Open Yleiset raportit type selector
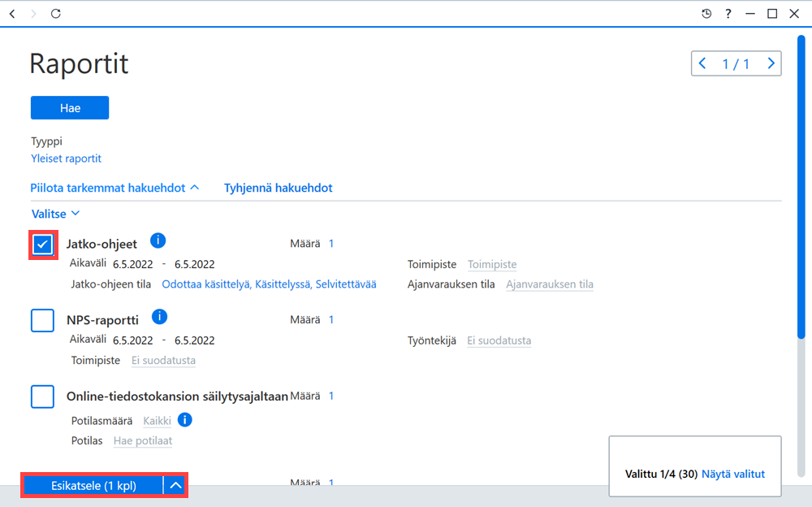This screenshot has height=507, width=812. 66,158
